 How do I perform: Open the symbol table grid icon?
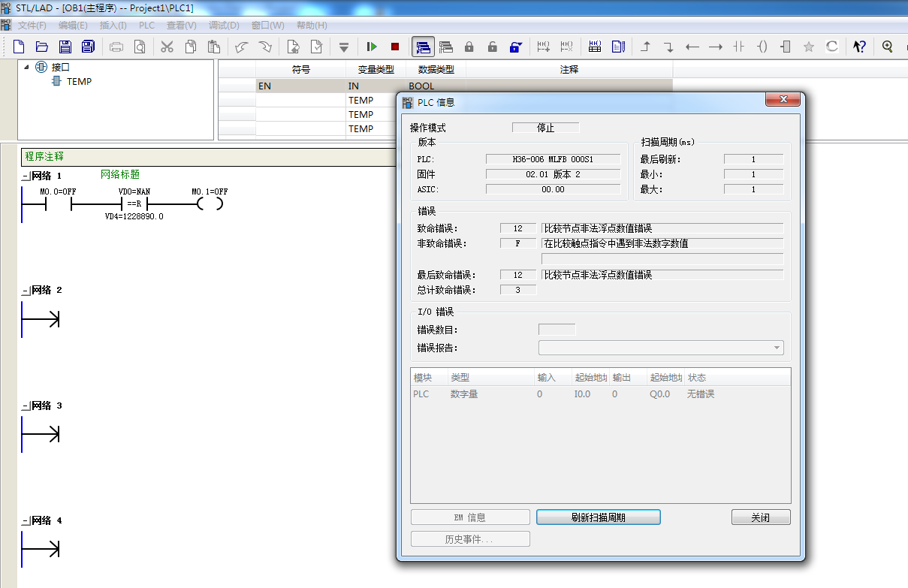click(x=595, y=47)
